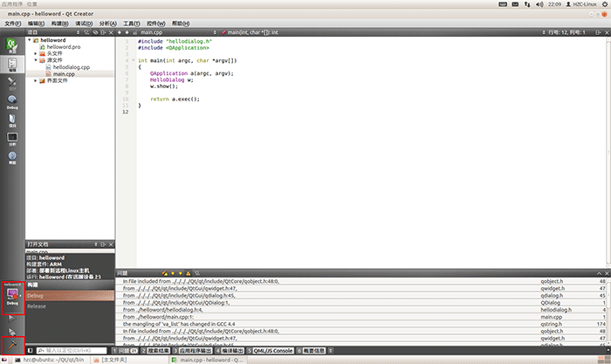
Task: Go forward in editor history
Action: click(127, 32)
